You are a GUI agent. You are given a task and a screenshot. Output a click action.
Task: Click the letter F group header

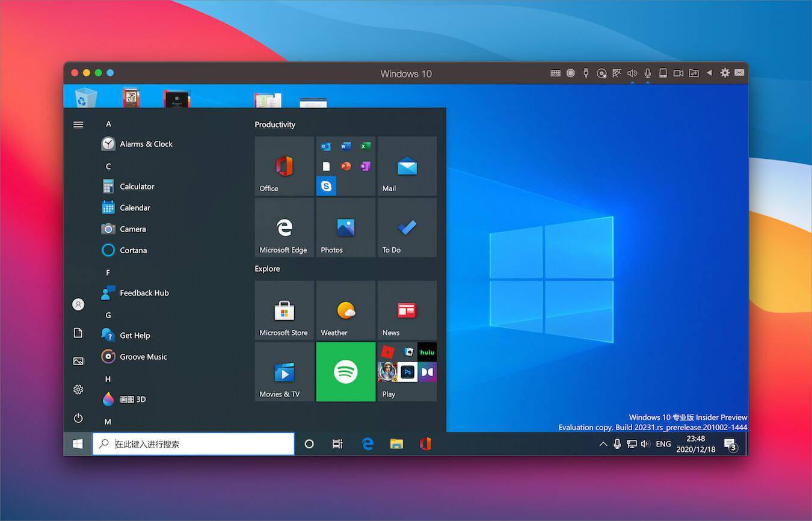click(108, 273)
